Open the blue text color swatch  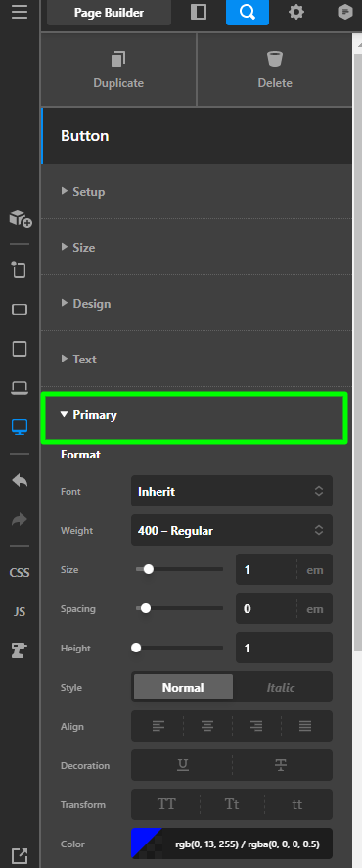point(147,844)
